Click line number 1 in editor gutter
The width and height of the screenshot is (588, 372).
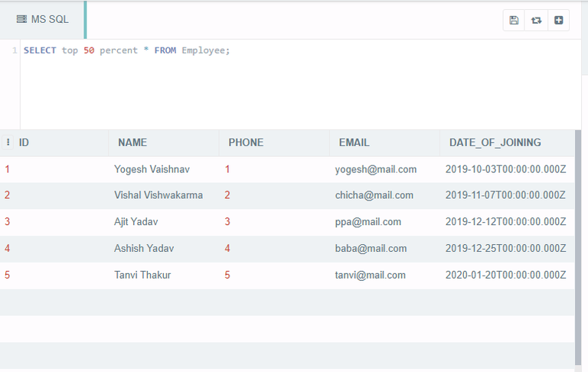pyautogui.click(x=15, y=51)
